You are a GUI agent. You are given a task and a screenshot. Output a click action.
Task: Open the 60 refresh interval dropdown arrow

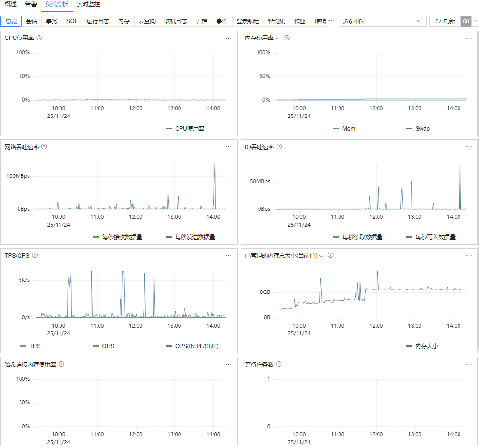coord(475,21)
